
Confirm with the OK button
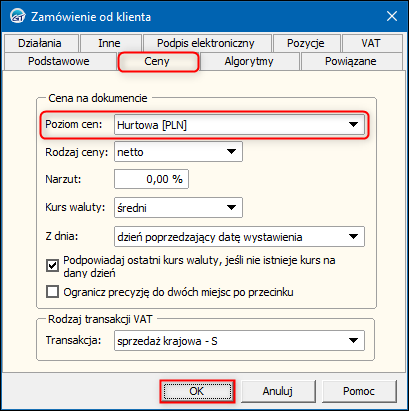197,391
